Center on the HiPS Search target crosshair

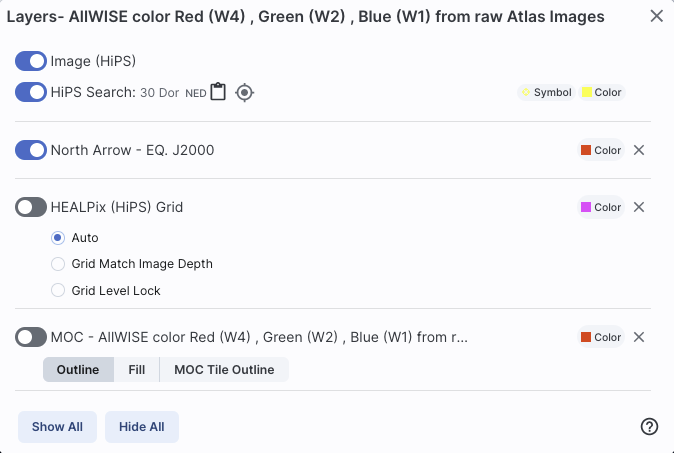(x=245, y=92)
